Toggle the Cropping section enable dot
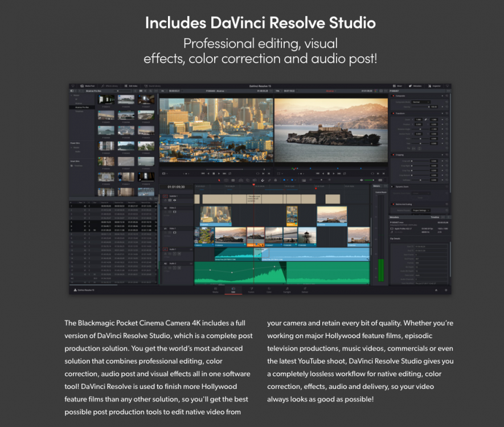 392,155
